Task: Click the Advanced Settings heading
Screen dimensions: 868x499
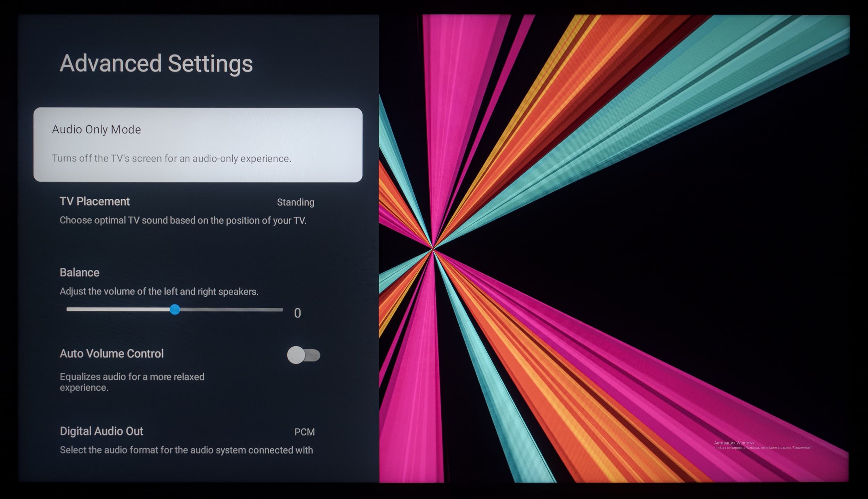Action: (x=156, y=63)
